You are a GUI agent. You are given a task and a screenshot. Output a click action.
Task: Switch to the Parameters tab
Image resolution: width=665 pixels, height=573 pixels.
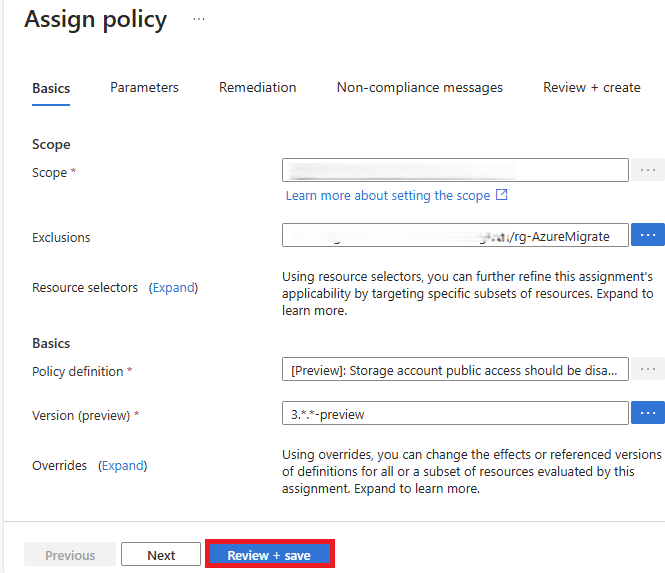[x=144, y=87]
